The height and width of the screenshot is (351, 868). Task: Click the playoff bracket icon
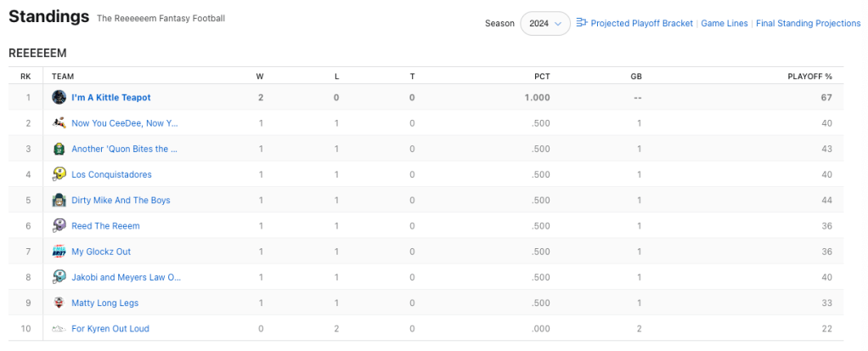point(582,23)
